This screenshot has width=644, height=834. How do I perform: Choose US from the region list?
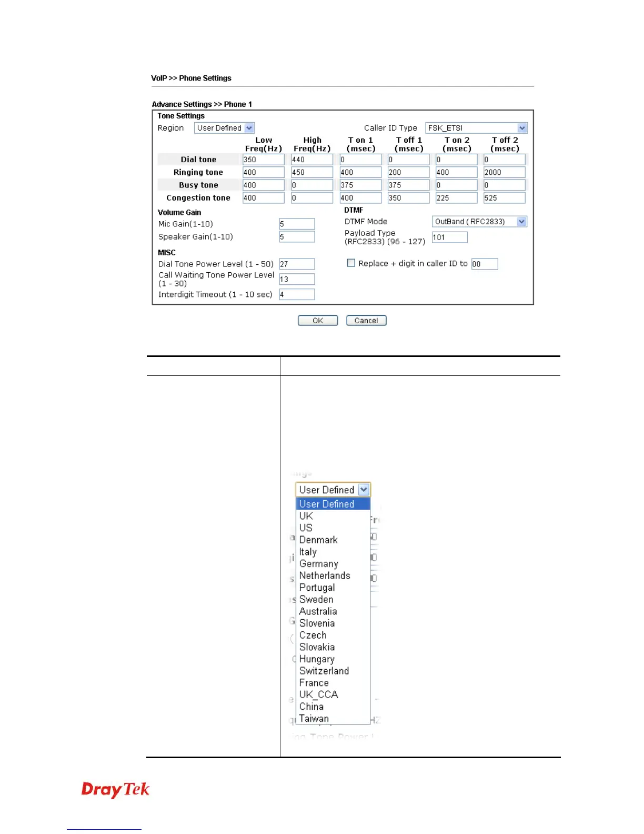pyautogui.click(x=333, y=528)
